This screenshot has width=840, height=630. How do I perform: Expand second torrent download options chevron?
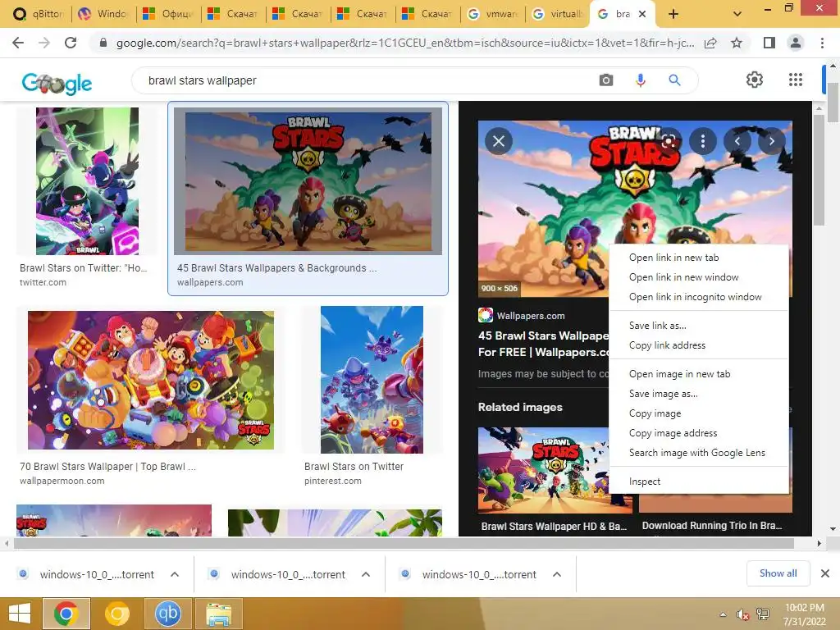pos(365,574)
